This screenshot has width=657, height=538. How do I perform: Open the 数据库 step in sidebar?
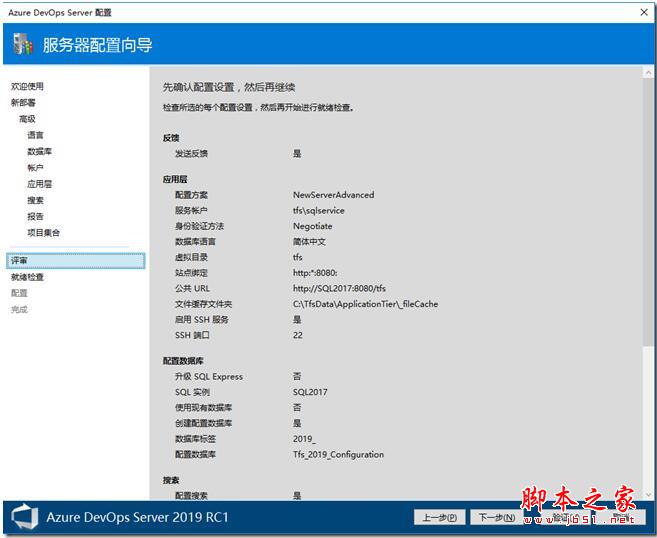click(39, 151)
